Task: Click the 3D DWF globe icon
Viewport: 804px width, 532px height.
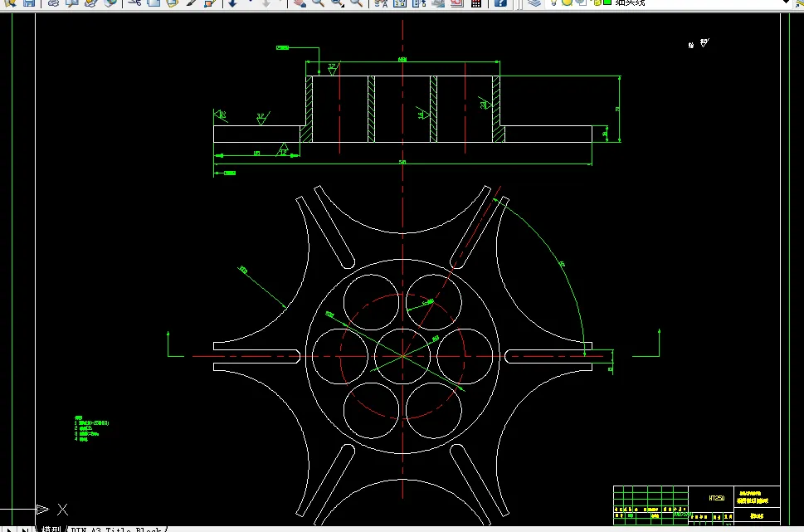Action: coord(110,2)
